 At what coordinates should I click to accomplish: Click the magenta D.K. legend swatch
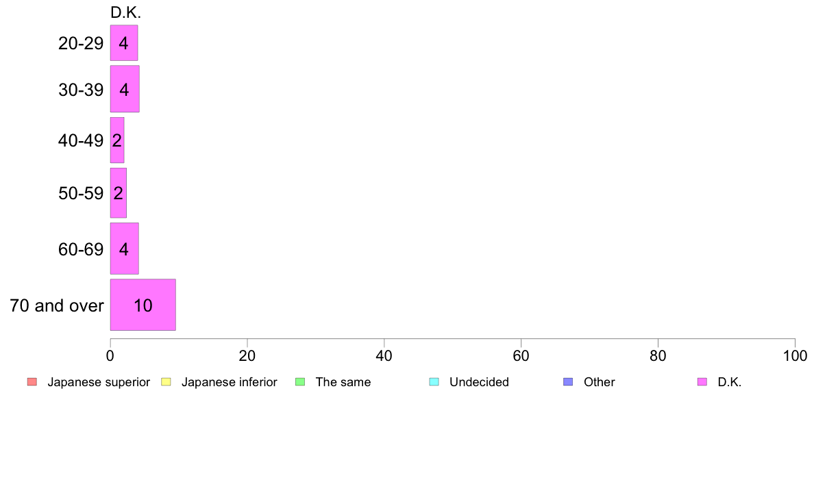click(702, 382)
